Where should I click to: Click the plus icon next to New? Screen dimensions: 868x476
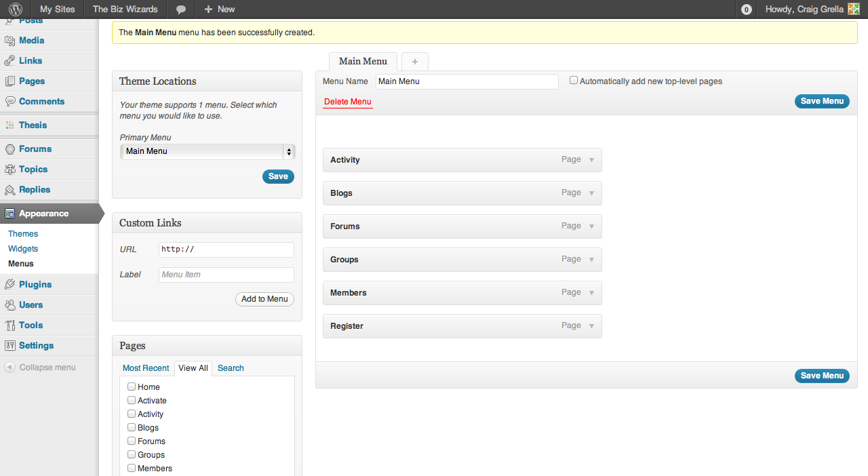point(208,9)
